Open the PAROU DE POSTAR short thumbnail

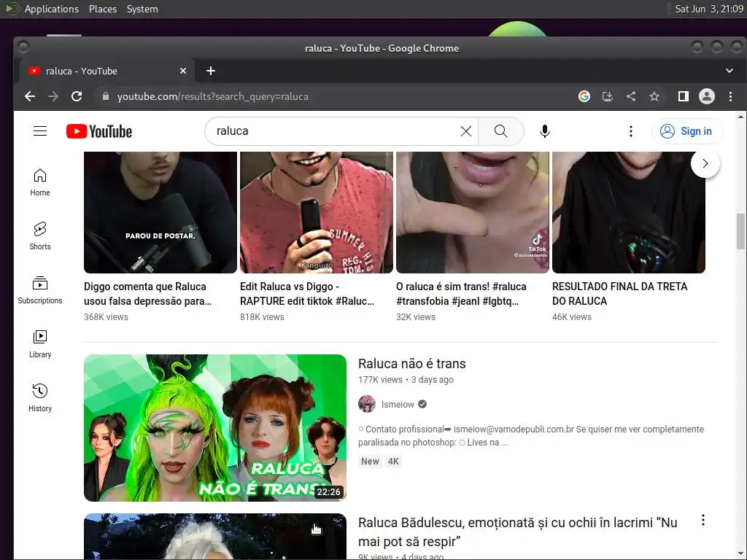(x=160, y=212)
